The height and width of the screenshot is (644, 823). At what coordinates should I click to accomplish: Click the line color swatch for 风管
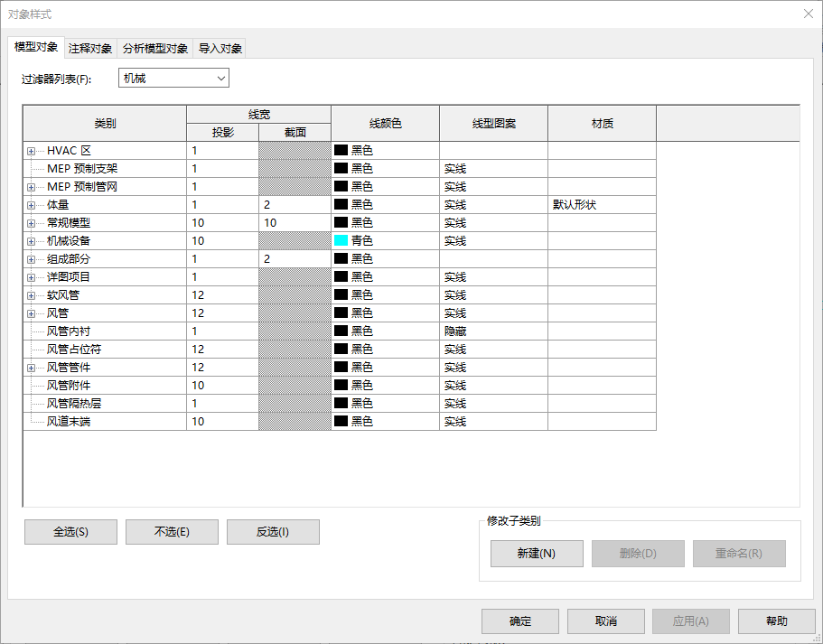click(341, 313)
